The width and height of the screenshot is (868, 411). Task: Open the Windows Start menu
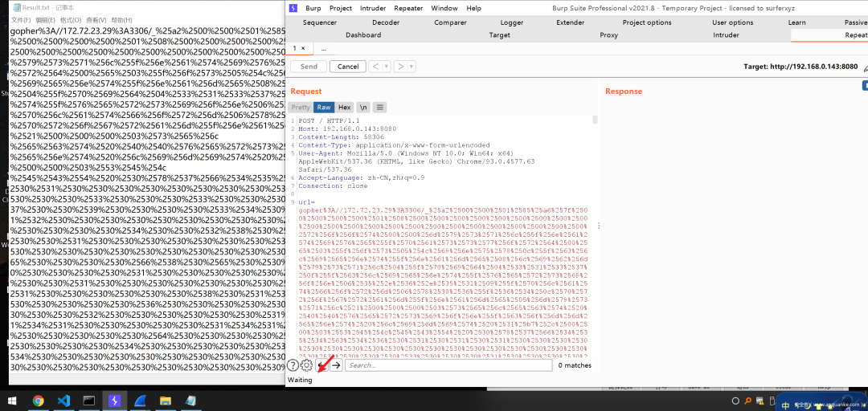pos(12,401)
